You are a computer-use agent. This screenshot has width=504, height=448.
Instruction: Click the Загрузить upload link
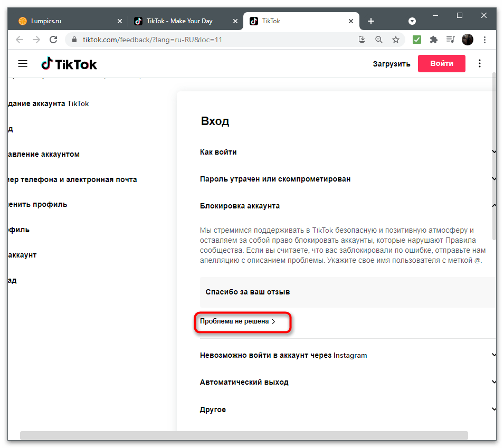392,64
